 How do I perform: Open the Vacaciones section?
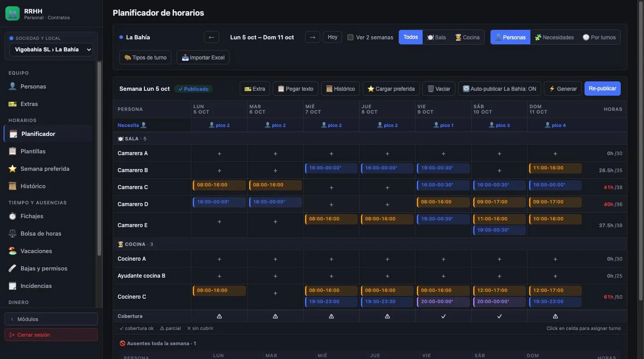(48, 251)
